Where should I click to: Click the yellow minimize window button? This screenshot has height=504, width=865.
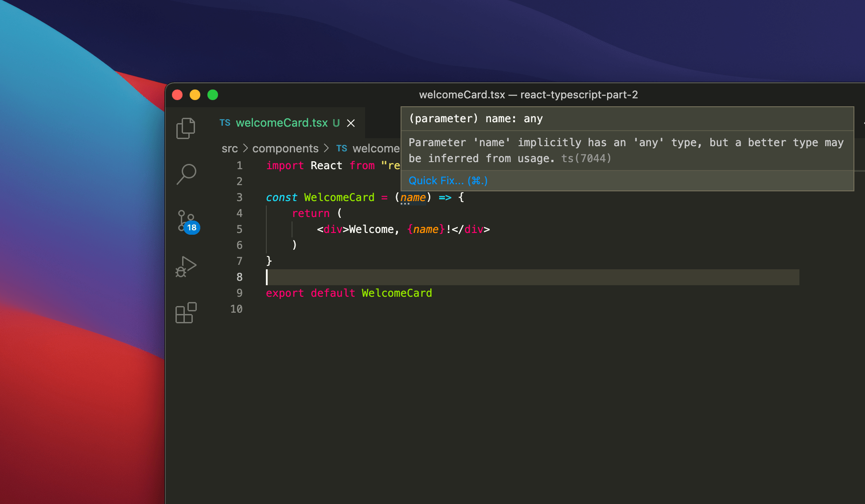point(195,95)
